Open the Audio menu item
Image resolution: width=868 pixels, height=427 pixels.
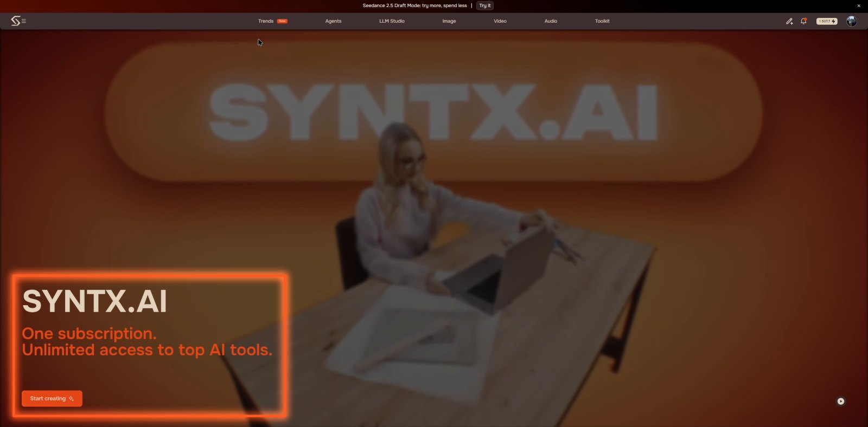point(551,21)
